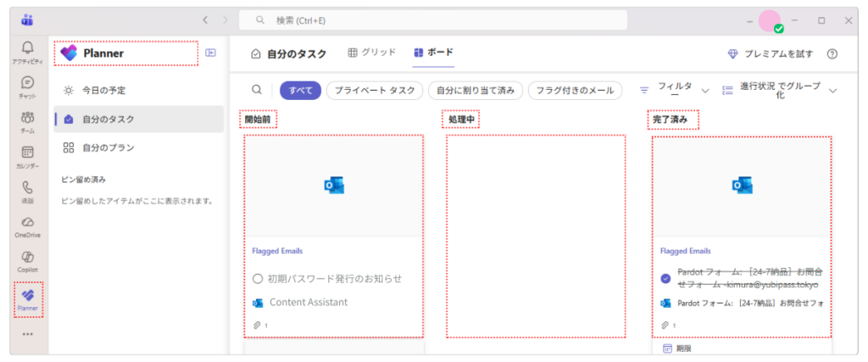868x362 pixels.
Task: Uncheck the completed Pardot フォーム task
Action: tap(666, 278)
